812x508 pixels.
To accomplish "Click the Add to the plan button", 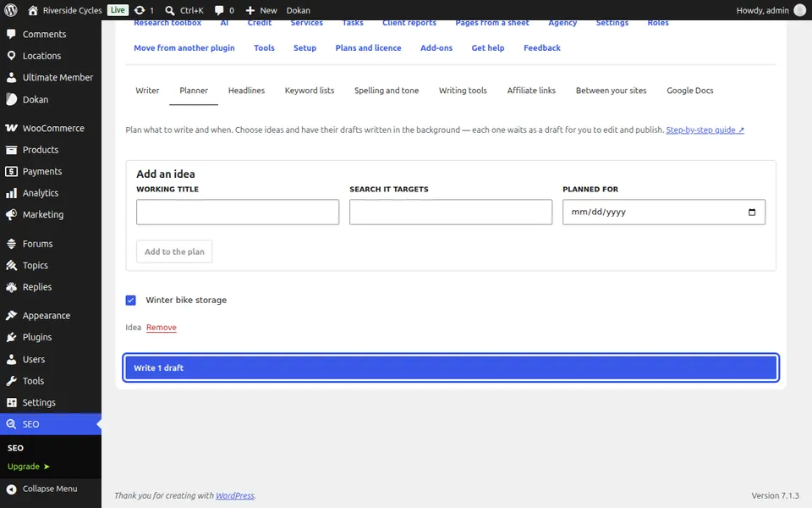I will point(174,251).
